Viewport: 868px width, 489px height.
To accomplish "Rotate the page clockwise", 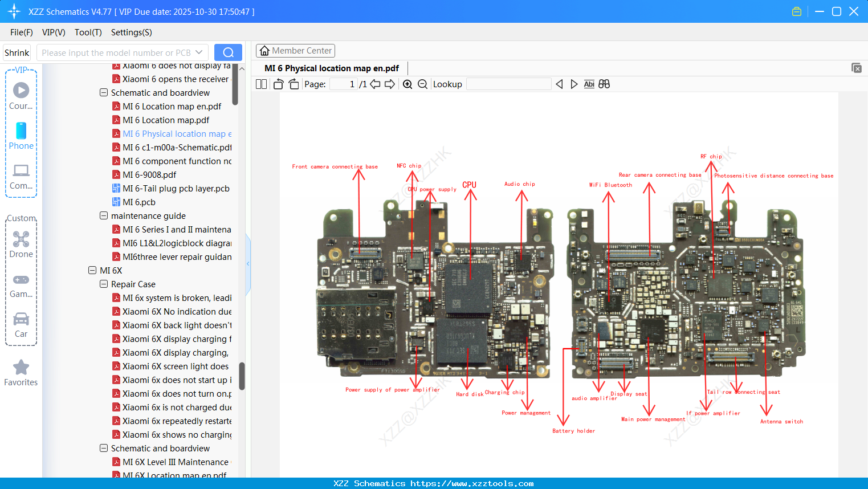I will pos(294,84).
